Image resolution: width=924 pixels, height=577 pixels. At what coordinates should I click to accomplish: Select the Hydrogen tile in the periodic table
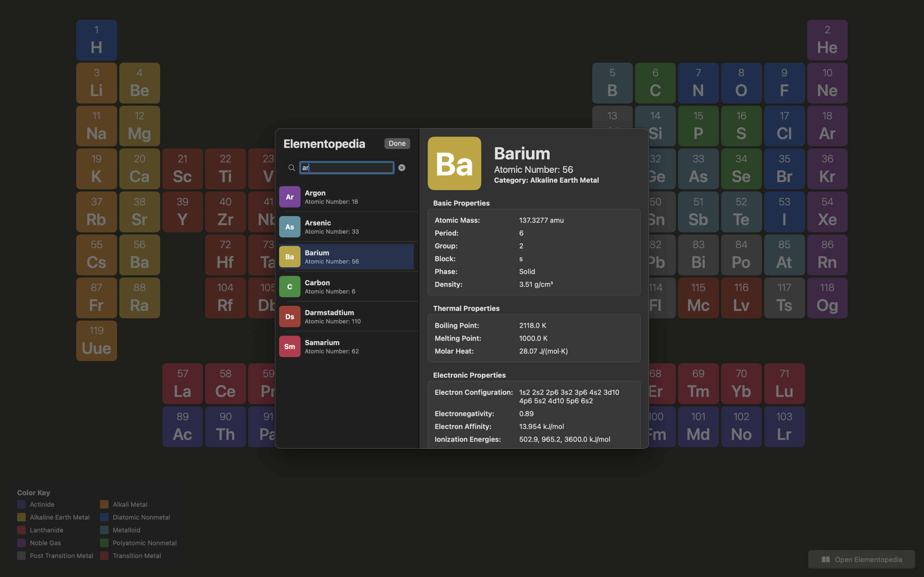point(96,40)
